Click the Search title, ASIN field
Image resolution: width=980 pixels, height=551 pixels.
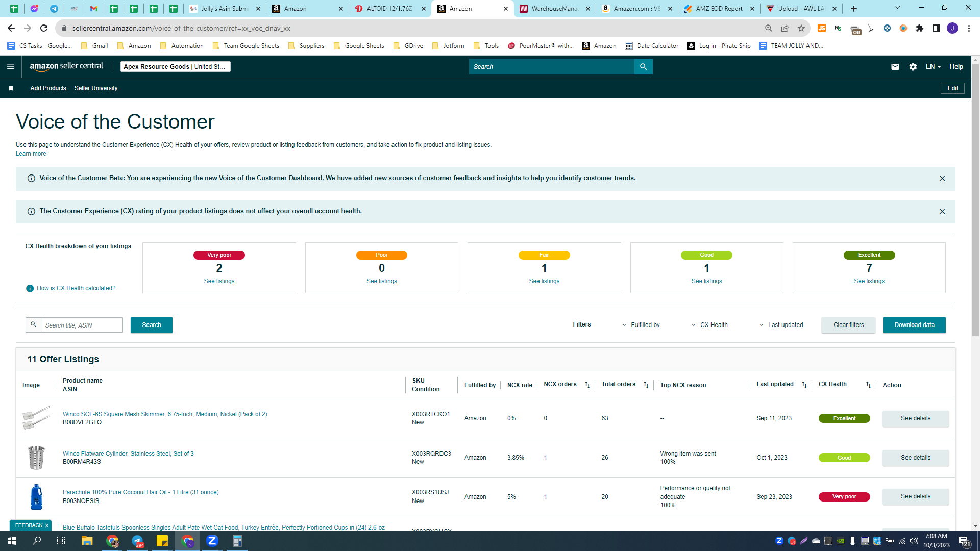[82, 325]
